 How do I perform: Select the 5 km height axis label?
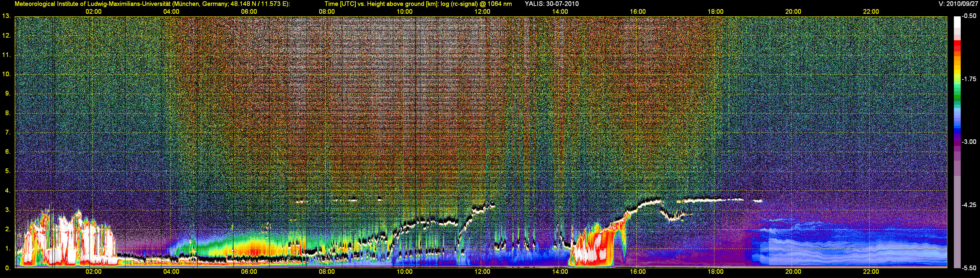(x=7, y=171)
